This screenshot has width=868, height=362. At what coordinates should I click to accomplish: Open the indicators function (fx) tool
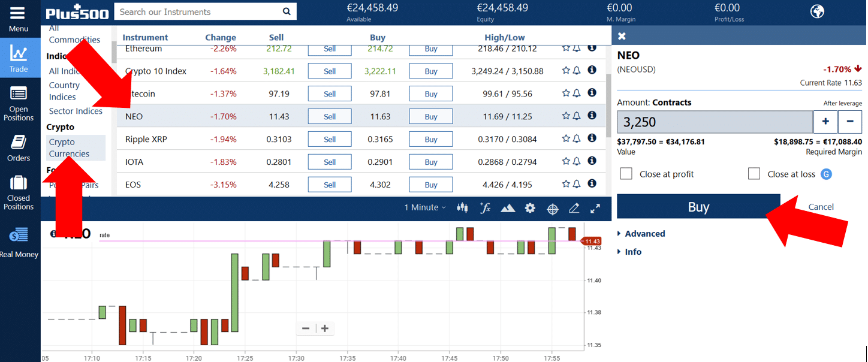tap(485, 208)
